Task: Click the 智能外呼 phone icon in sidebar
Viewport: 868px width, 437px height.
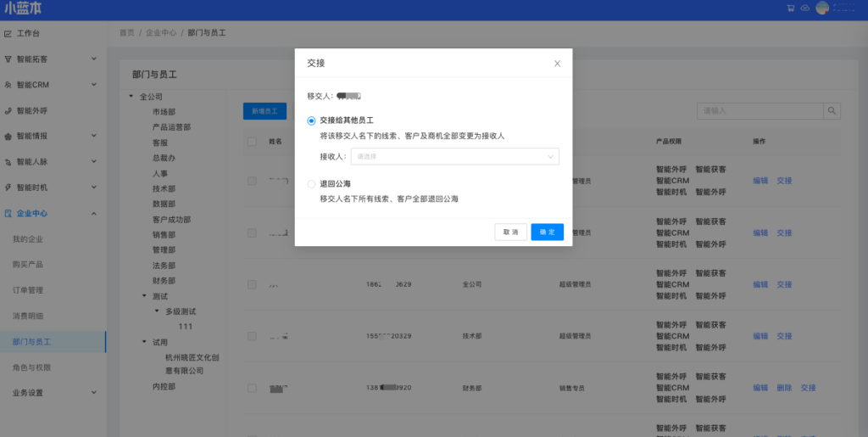Action: click(x=8, y=110)
